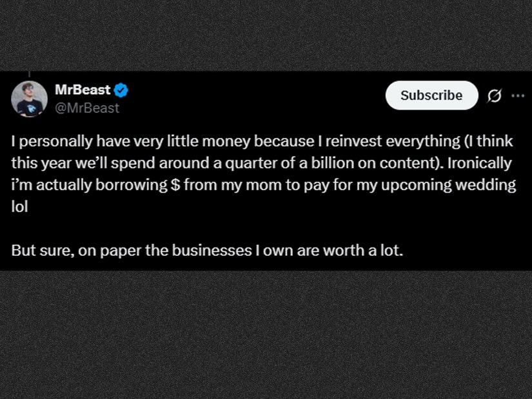Click the phrase 'worth a lot.'
532x399 pixels.
363,251
